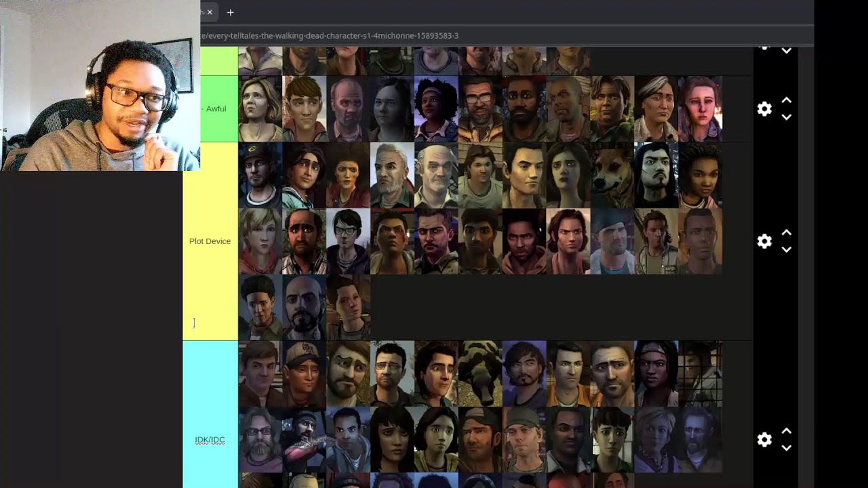This screenshot has height=488, width=868.
Task: Move the Plot Device tier up
Action: click(x=787, y=232)
